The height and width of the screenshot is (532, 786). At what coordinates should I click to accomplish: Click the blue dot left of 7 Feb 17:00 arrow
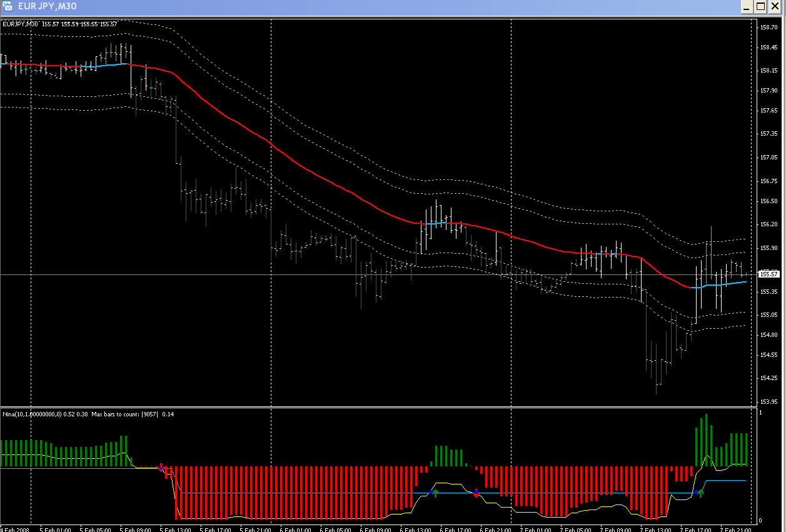pyautogui.click(x=695, y=493)
